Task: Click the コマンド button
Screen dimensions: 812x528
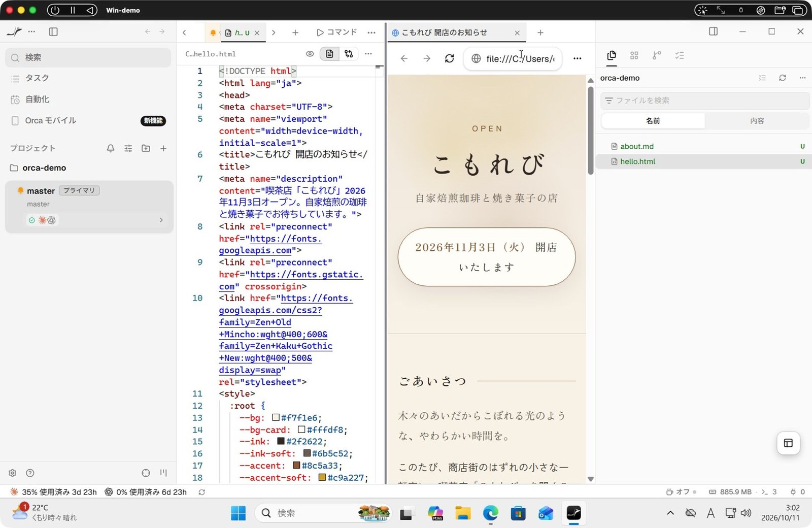Action: pyautogui.click(x=337, y=32)
